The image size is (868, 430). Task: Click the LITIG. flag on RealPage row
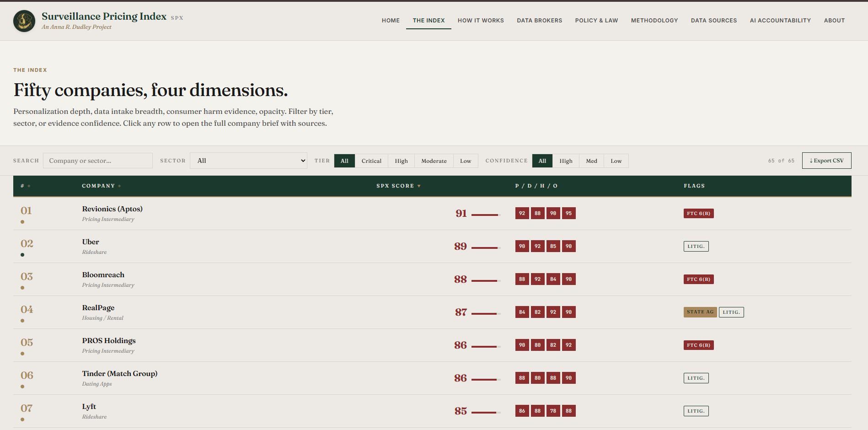(731, 312)
